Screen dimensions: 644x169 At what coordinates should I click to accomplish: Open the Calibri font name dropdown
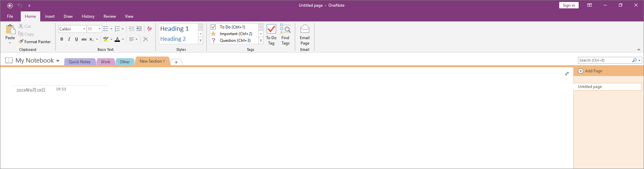[x=84, y=29]
